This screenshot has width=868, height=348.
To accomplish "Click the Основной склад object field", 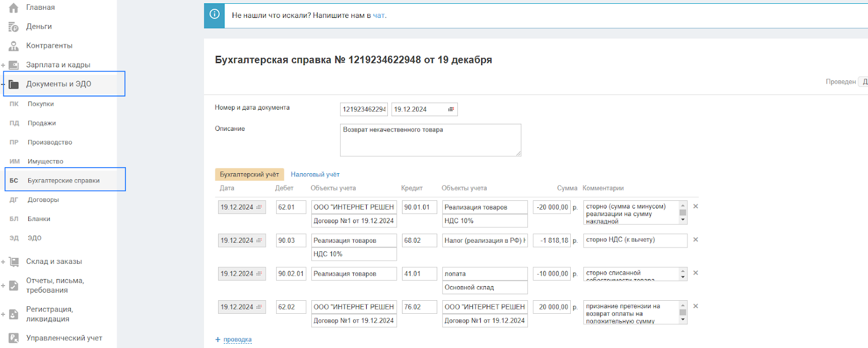I will (x=485, y=287).
